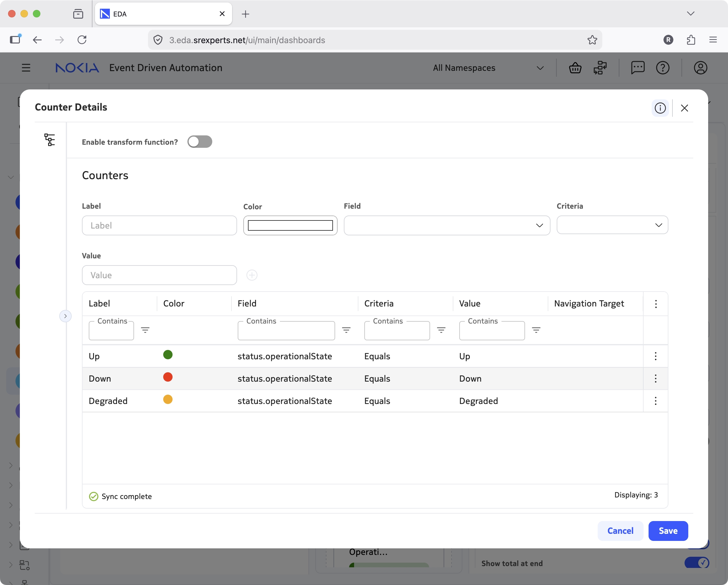Toggle Show total at end switch
This screenshot has width=728, height=585.
click(x=697, y=563)
